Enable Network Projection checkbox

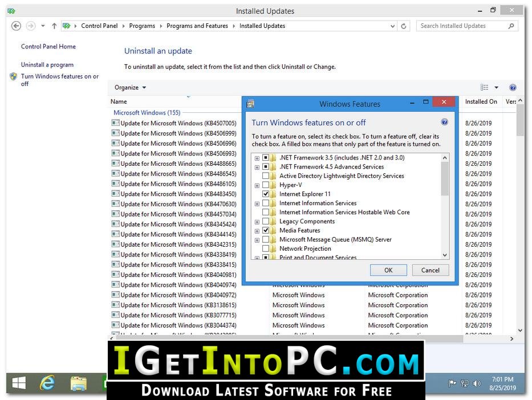(266, 249)
